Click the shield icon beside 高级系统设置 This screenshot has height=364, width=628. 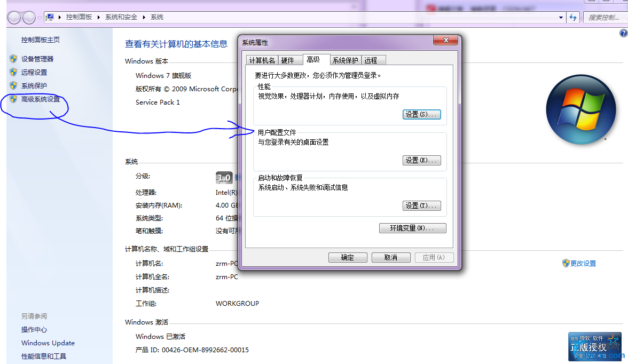(x=13, y=99)
